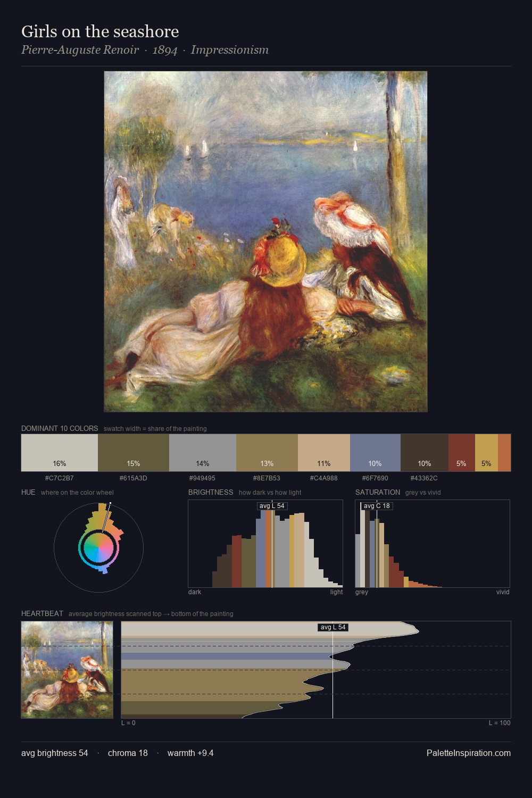Screen dimensions: 532x798
Task: Select the dark red 5% swatch
Action: click(461, 453)
